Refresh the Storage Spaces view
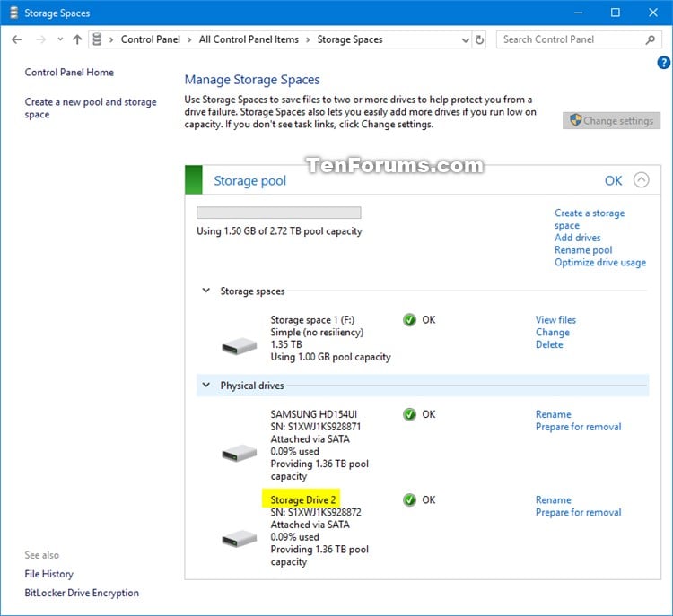Viewport: 673px width, 616px height. [479, 39]
